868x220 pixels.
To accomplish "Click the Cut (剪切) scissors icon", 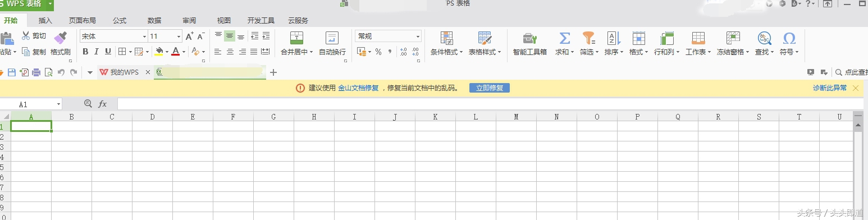I will point(26,36).
